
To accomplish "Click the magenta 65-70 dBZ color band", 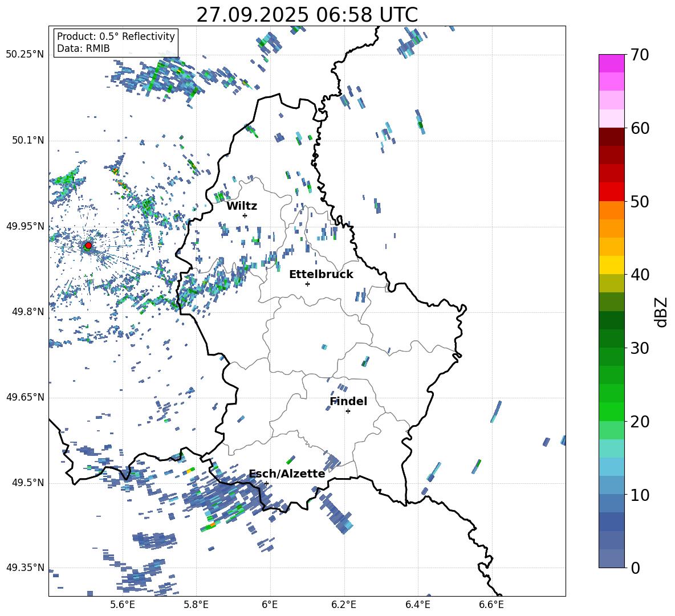I will (x=612, y=72).
